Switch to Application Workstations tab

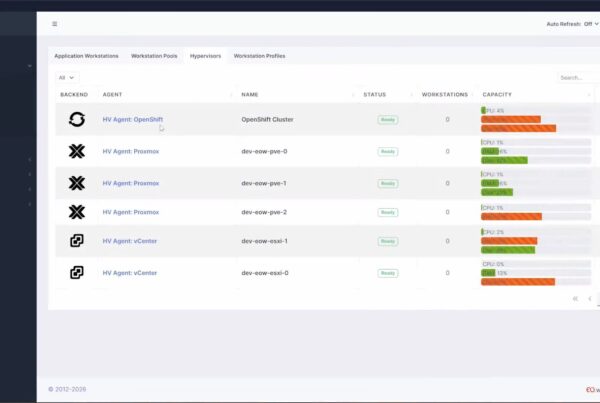(x=86, y=56)
